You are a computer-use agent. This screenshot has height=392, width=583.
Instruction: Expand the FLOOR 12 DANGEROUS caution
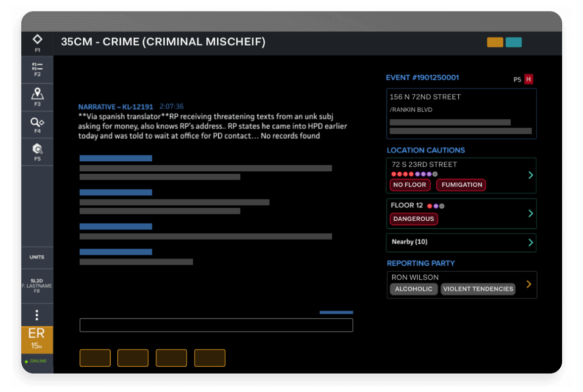(x=530, y=213)
